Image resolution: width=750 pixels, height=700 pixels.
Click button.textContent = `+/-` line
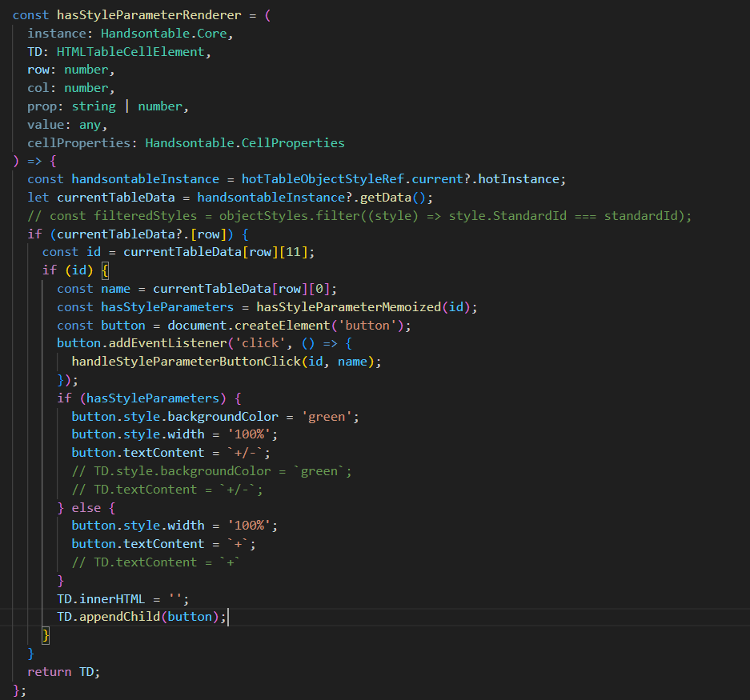170,453
